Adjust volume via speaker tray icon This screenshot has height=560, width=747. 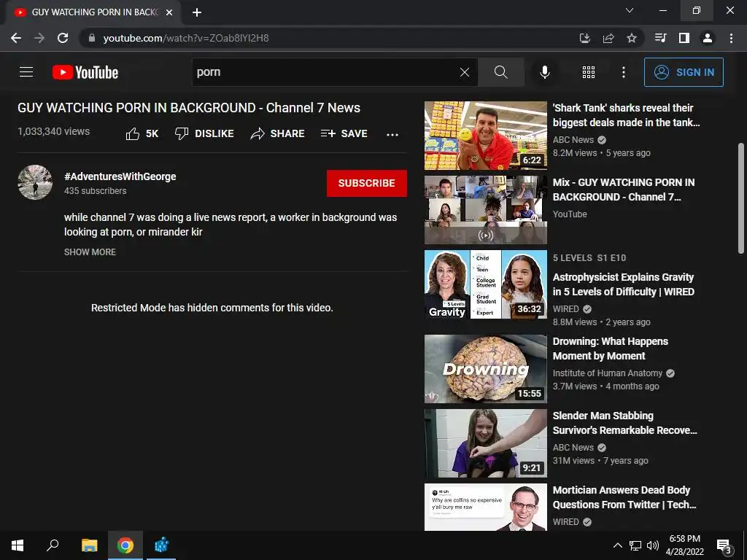(x=653, y=545)
